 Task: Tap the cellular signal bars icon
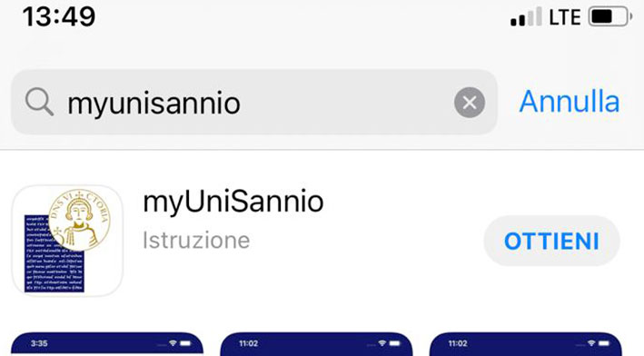tap(526, 17)
